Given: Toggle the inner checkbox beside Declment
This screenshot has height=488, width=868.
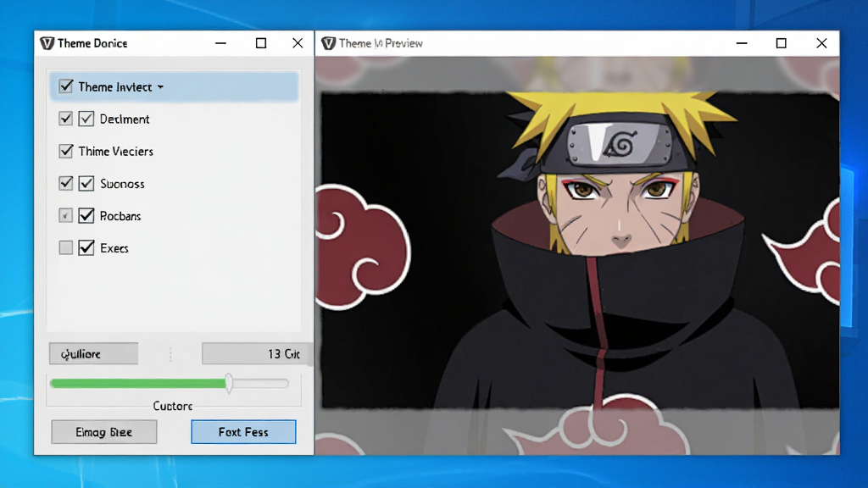Looking at the screenshot, I should point(86,119).
